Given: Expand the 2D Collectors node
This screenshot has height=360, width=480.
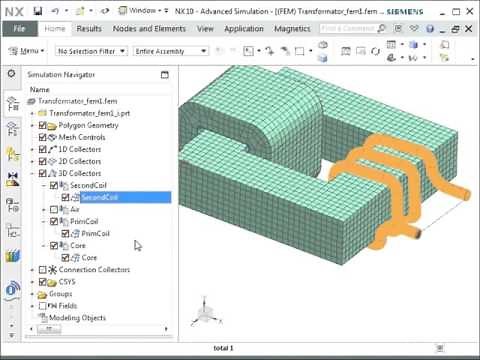Looking at the screenshot, I should pos(32,161).
